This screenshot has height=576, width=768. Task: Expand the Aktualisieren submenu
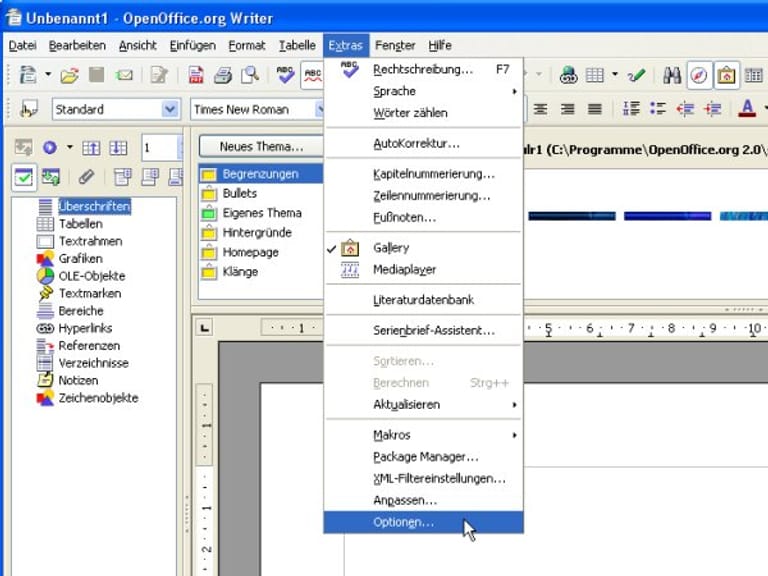coord(424,405)
